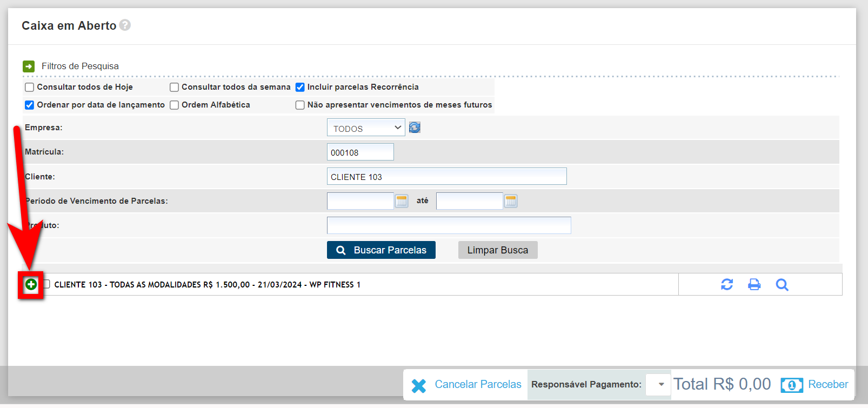
Task: Click the help question mark icon
Action: pos(125,25)
